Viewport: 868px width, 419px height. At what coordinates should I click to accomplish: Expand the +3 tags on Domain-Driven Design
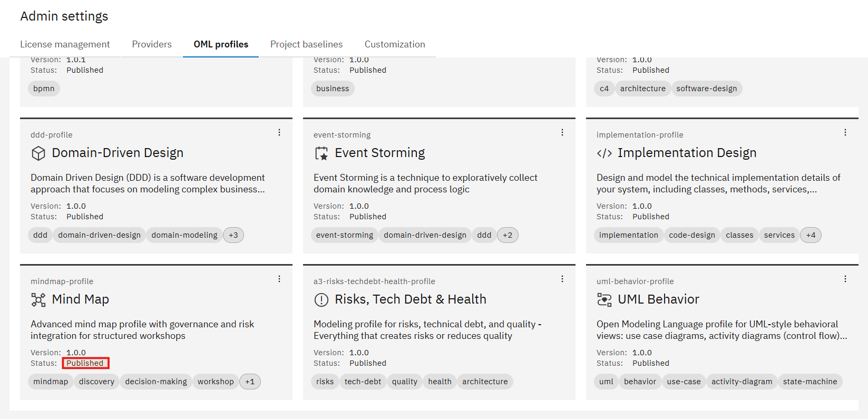233,235
